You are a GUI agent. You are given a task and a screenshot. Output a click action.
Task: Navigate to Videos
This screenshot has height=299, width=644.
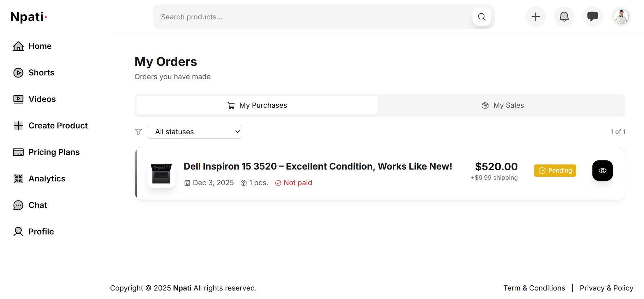42,99
